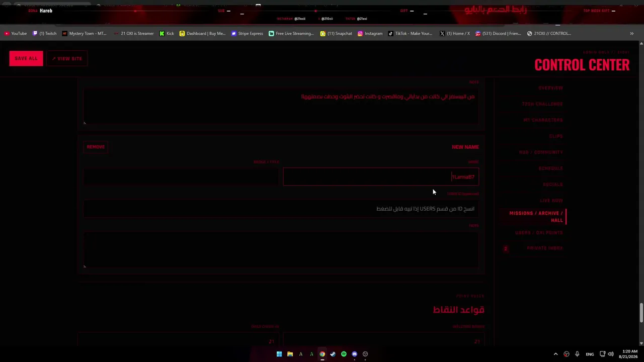The image size is (644, 362).
Task: Open the Windows Start menu
Action: pos(279,354)
